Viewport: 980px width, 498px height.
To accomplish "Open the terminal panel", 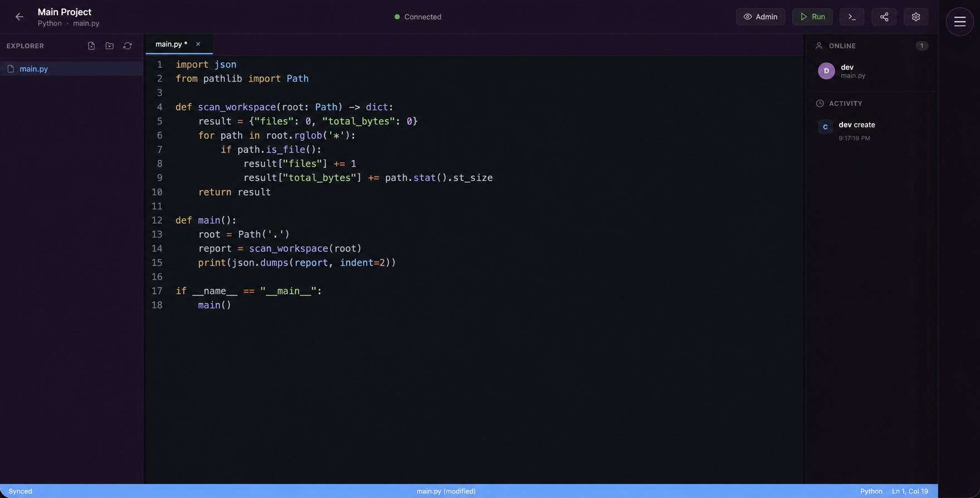I will 852,17.
